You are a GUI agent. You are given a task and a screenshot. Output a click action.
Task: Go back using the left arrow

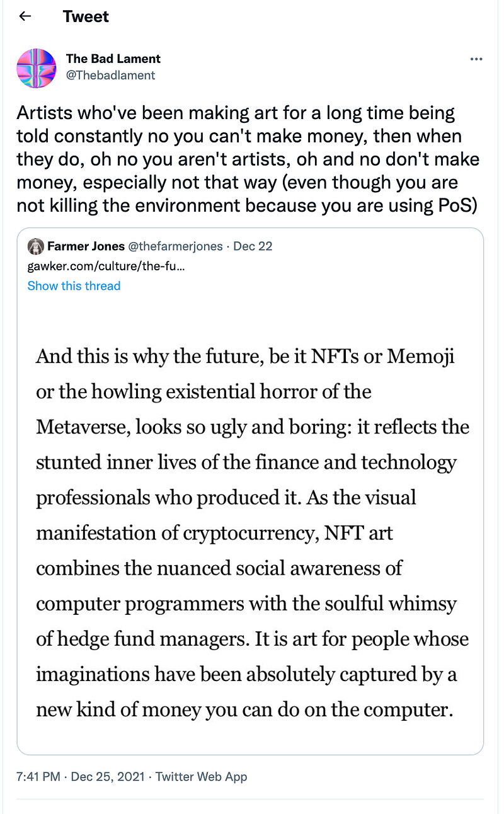(25, 16)
